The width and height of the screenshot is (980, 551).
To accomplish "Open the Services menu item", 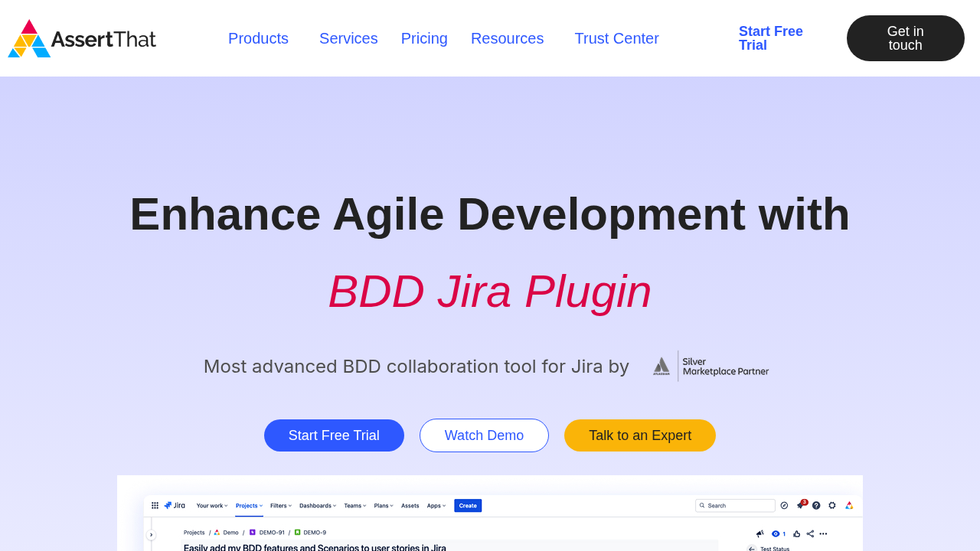I will coord(348,38).
